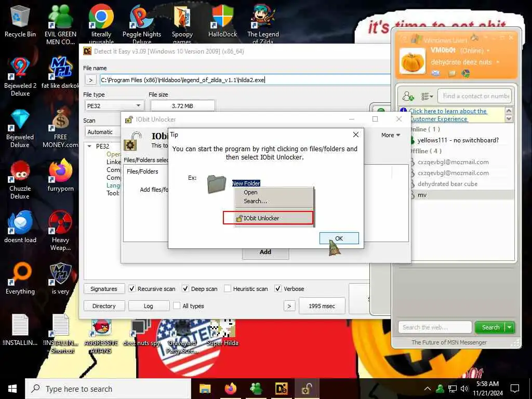Click the Signatures button
Viewport: 532px width, 399px height.
104,289
